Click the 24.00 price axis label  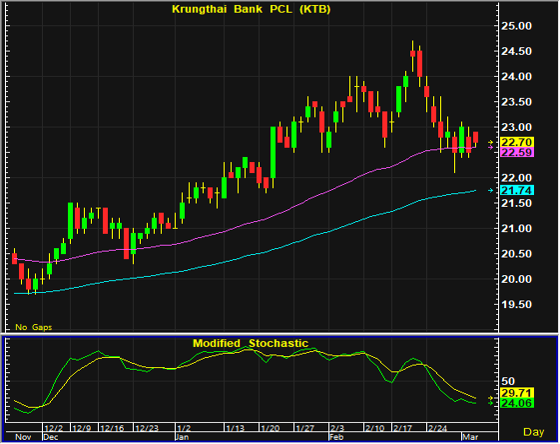click(516, 76)
